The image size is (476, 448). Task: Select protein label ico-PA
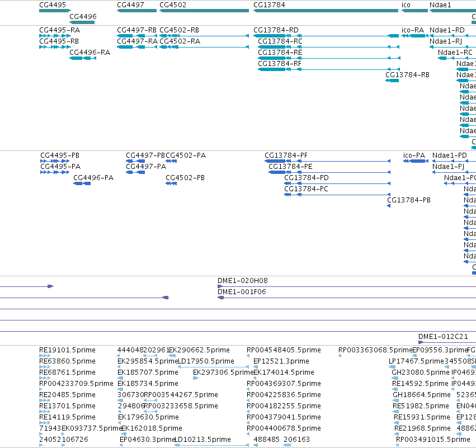pyautogui.click(x=414, y=155)
